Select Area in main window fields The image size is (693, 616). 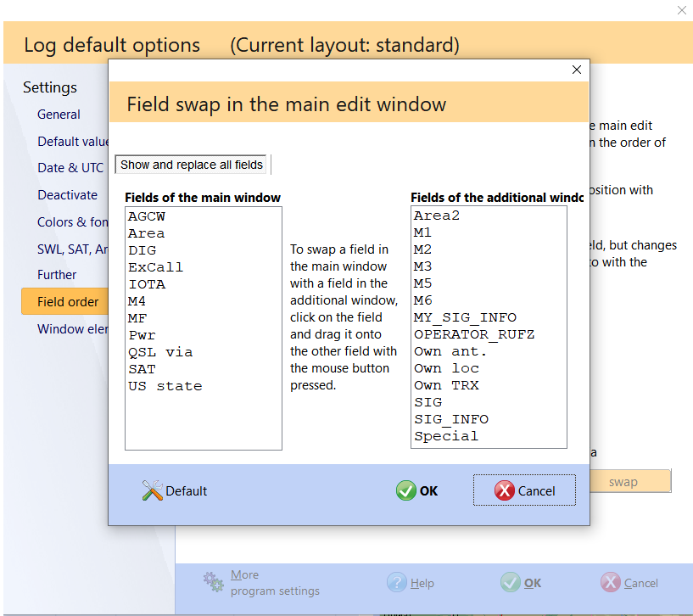(204, 233)
